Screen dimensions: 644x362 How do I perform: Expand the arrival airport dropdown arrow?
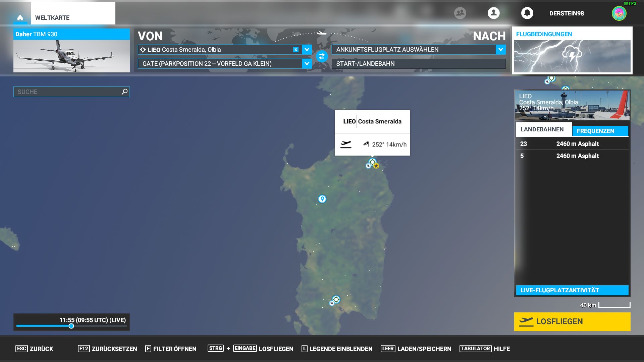click(x=500, y=50)
